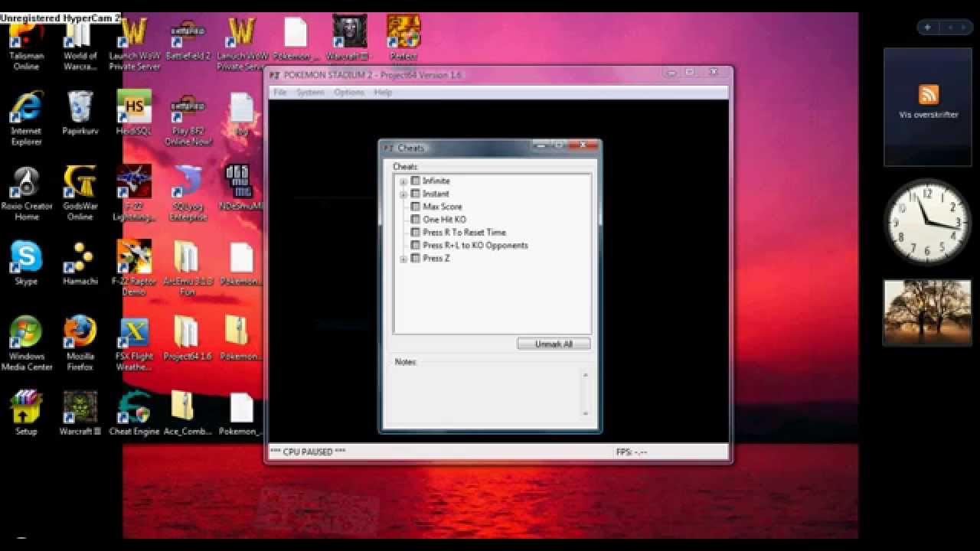
Task: Tick the Instant cheat checkbox
Action: point(416,194)
